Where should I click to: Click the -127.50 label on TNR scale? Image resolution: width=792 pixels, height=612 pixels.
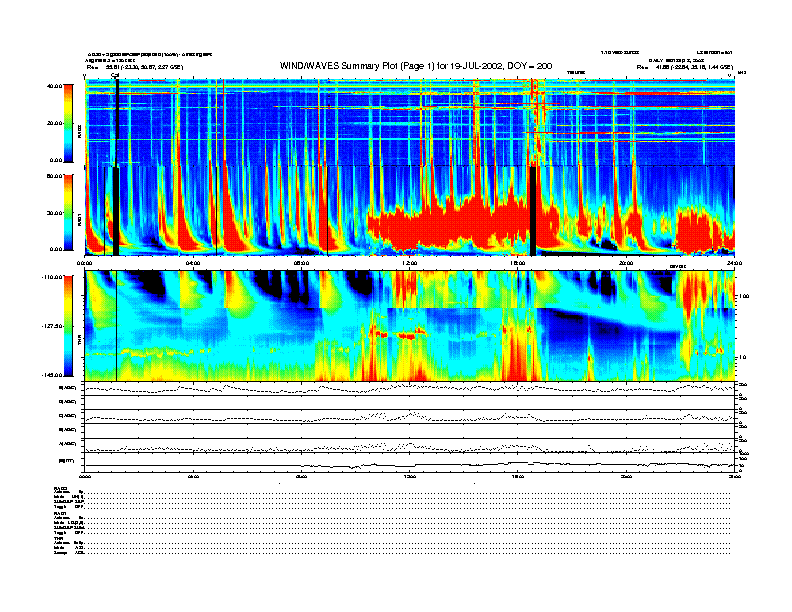pyautogui.click(x=52, y=326)
